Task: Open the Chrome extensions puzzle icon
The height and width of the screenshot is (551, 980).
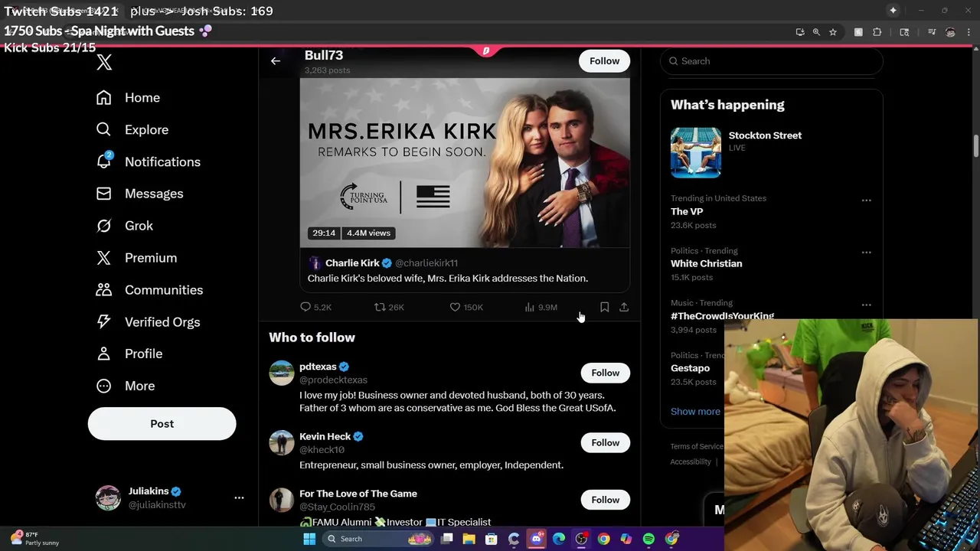Action: pyautogui.click(x=877, y=32)
